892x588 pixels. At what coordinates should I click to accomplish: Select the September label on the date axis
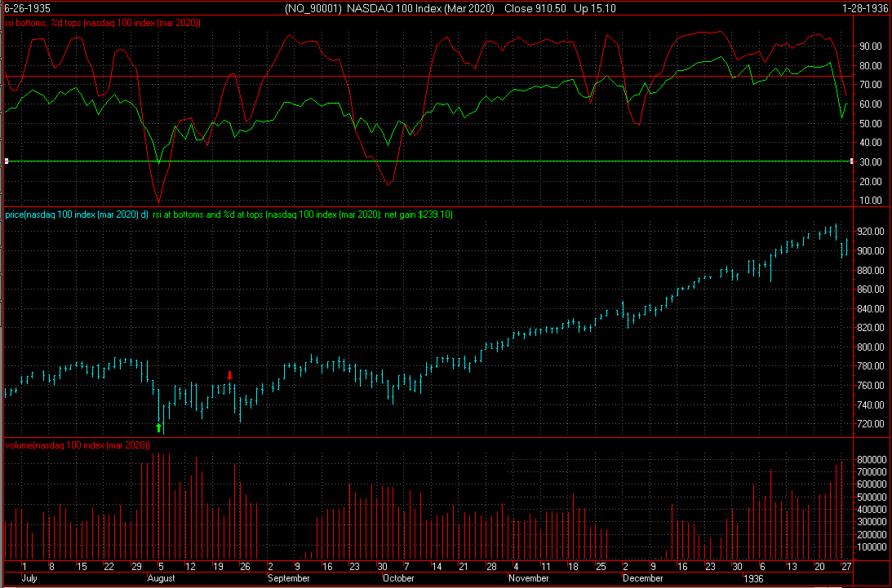[x=289, y=578]
